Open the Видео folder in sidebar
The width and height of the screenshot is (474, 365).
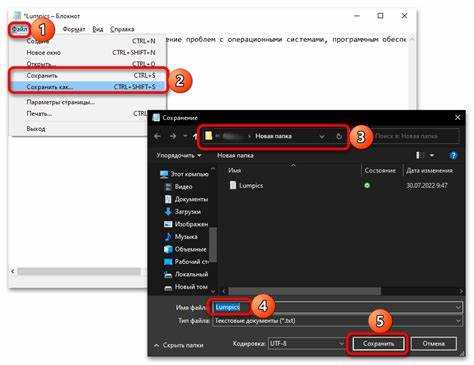click(179, 187)
